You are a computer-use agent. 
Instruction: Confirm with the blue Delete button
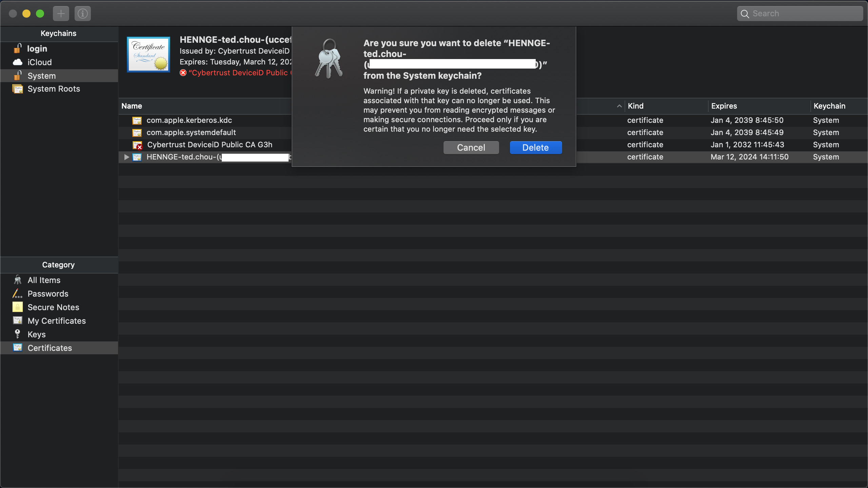click(x=536, y=148)
